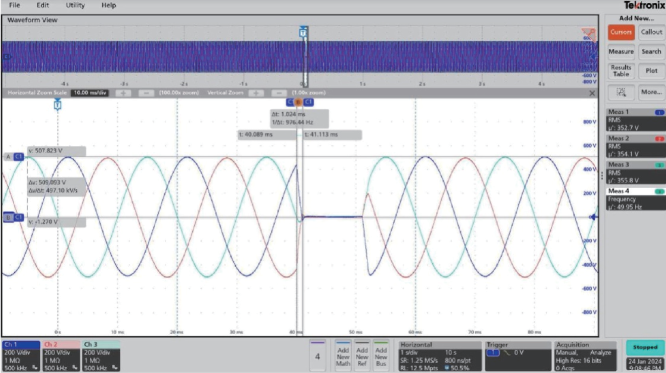Close the zoom view with X
Screen dimensions: 666x373
point(592,93)
